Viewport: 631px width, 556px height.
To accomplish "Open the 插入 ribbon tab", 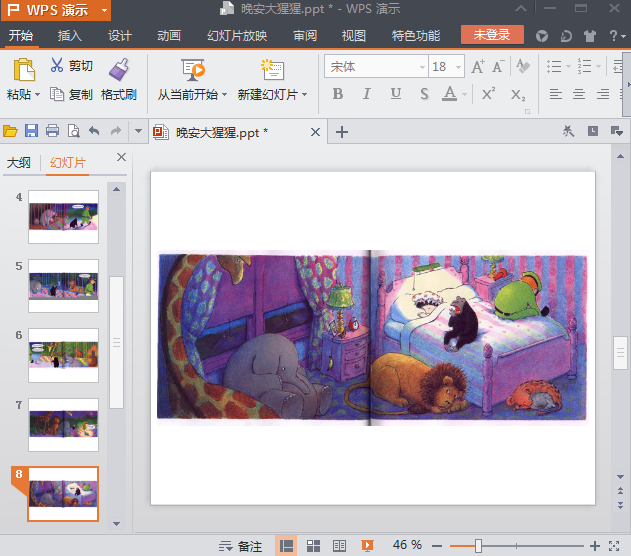I will coord(70,36).
